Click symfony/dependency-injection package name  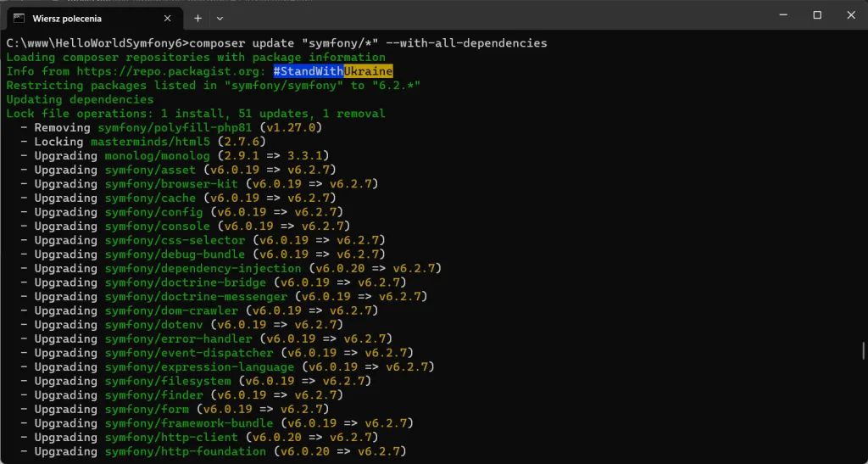click(x=203, y=269)
